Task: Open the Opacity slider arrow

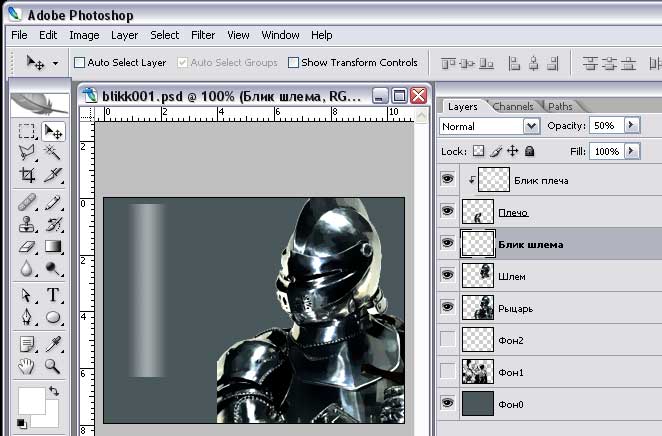Action: [x=631, y=126]
